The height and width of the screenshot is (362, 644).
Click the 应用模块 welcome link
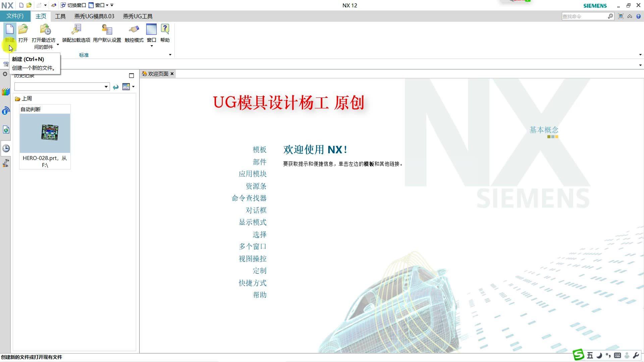point(253,174)
